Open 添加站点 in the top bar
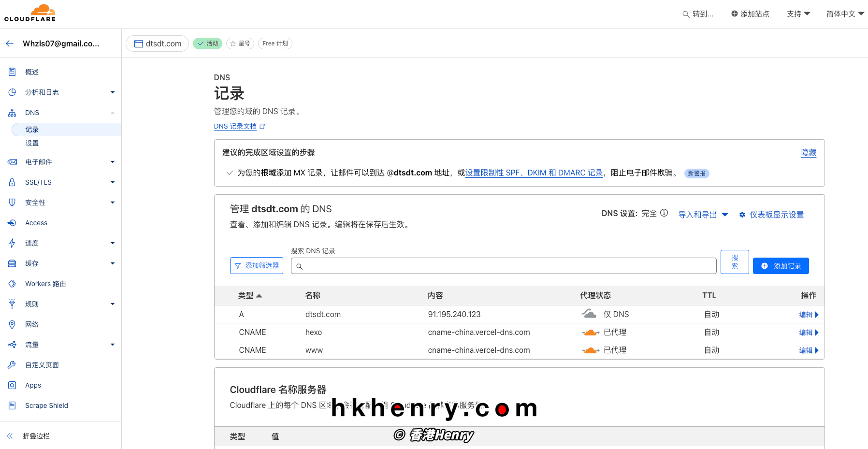 pos(750,14)
